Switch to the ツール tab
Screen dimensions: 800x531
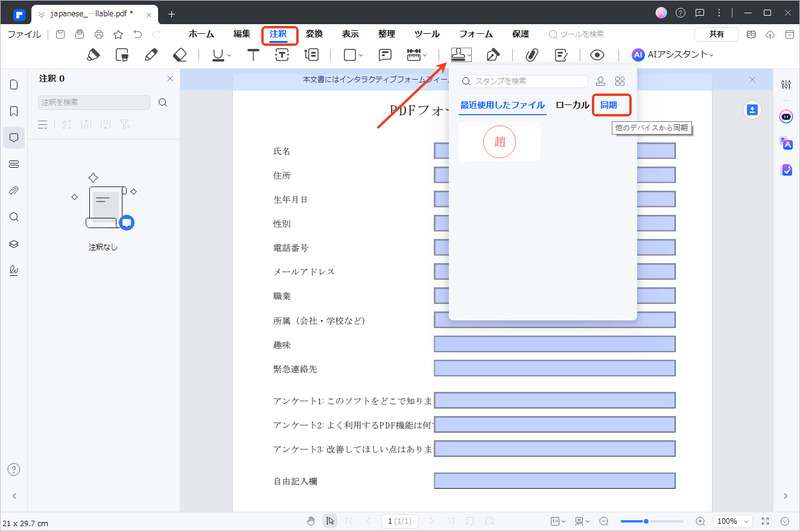pyautogui.click(x=427, y=34)
